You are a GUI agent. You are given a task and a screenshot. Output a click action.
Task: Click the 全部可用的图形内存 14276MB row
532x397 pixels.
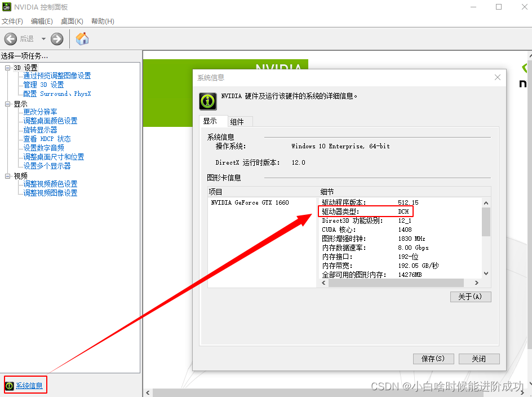(372, 275)
